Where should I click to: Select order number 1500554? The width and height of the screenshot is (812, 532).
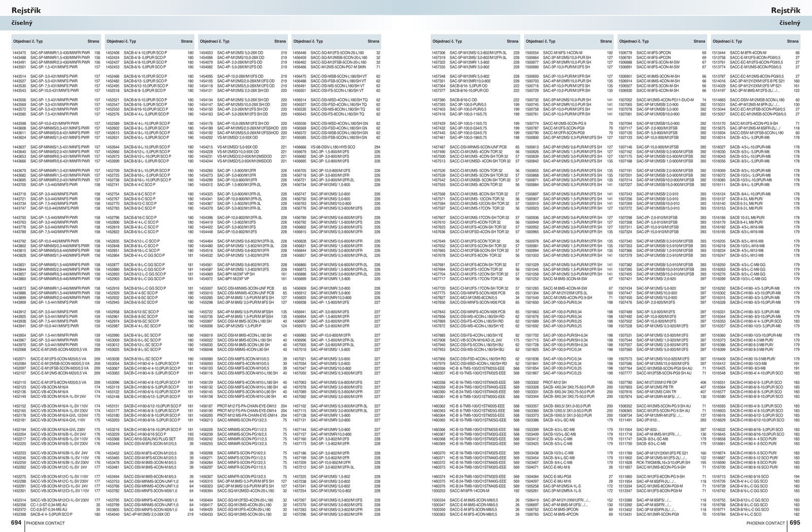[x=532, y=53]
